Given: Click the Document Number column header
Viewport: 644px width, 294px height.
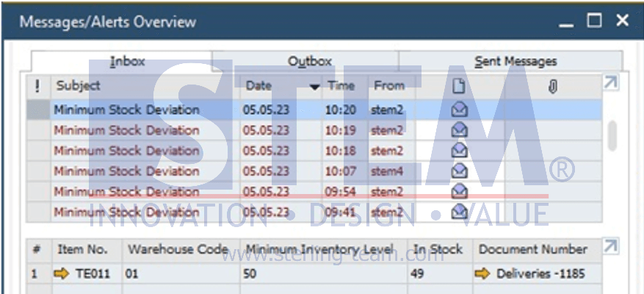Looking at the screenshot, I should [x=538, y=250].
